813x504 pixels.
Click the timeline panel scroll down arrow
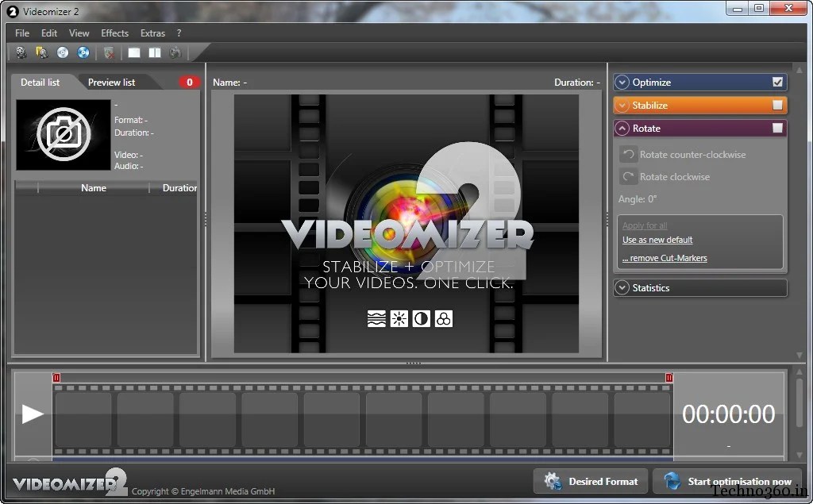799,455
